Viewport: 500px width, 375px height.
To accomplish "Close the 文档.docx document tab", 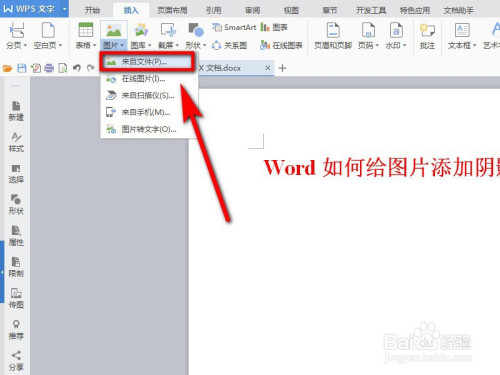I will click(x=267, y=68).
